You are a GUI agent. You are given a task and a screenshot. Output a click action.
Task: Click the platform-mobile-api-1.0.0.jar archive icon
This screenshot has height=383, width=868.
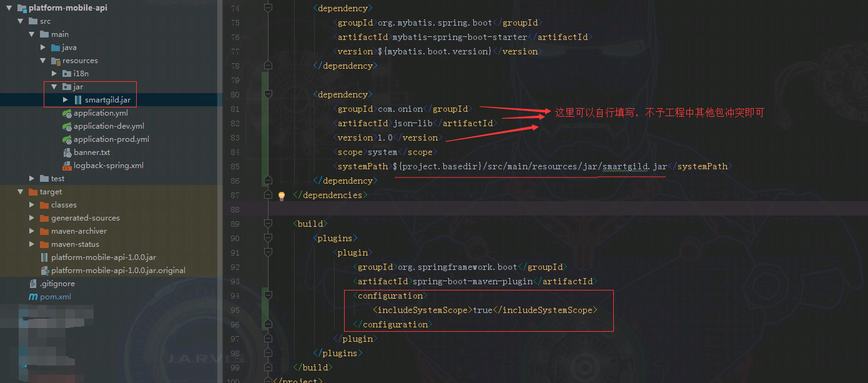[44, 257]
